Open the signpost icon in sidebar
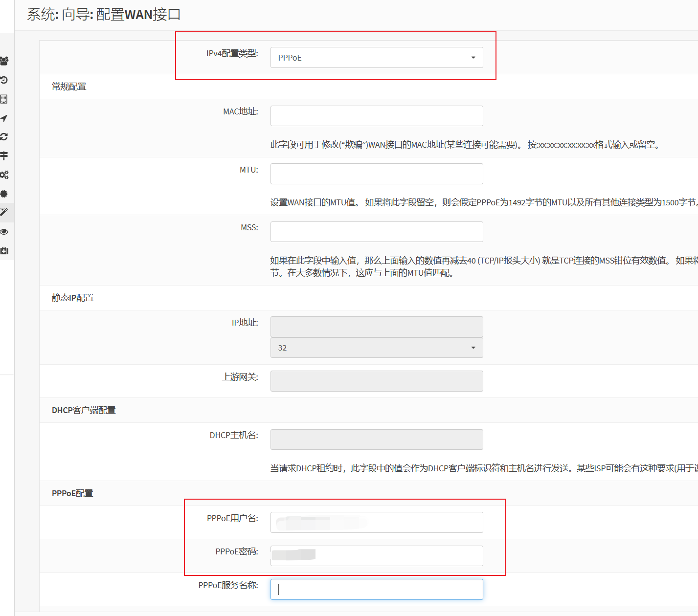The height and width of the screenshot is (616, 698). coord(4,156)
